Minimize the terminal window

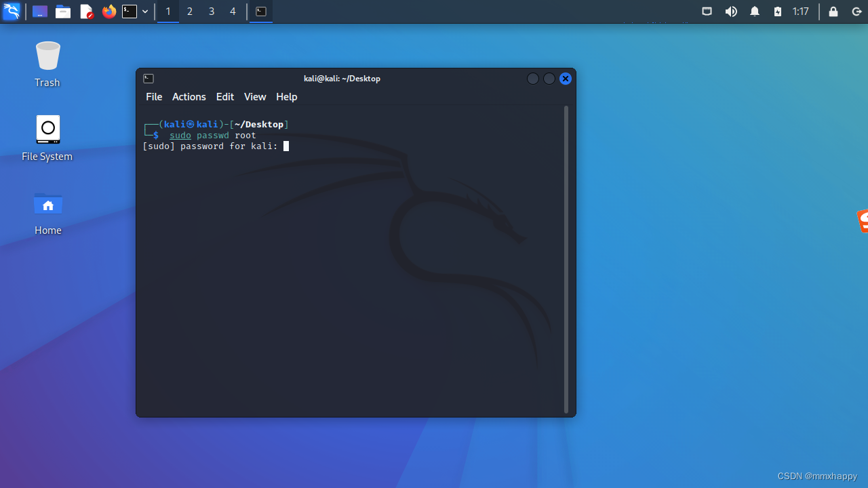point(533,79)
